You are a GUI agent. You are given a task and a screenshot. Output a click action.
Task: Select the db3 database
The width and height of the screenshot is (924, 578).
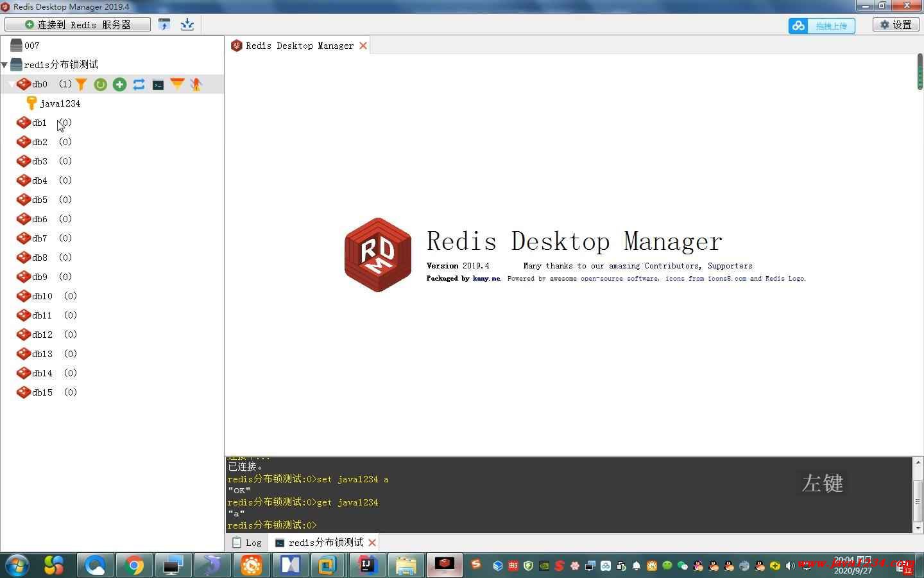pos(40,161)
